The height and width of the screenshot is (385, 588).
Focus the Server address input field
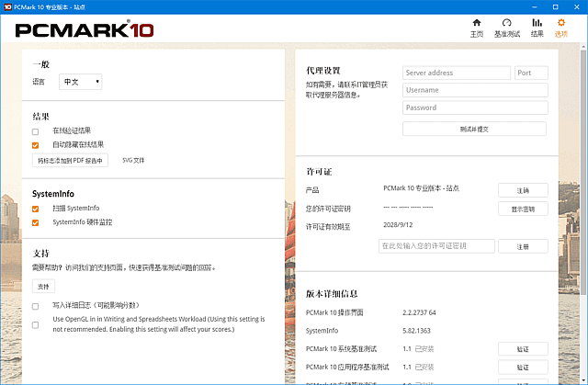[457, 73]
